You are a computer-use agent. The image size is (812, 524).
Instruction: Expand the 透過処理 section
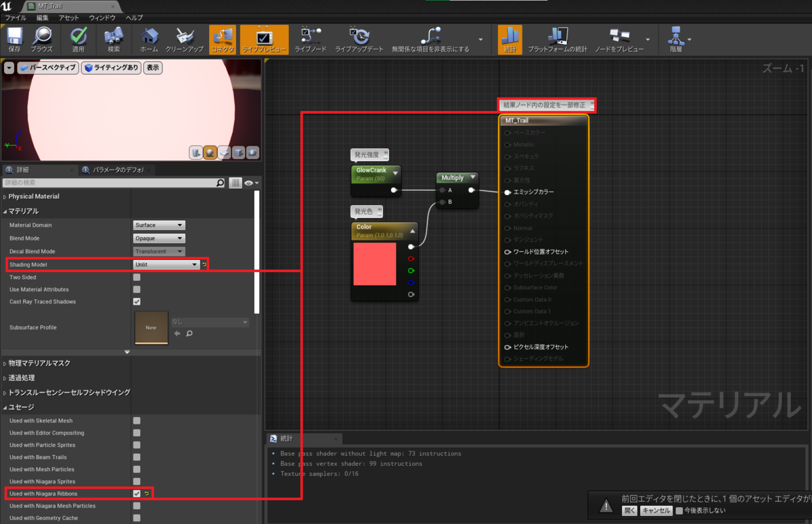(5, 378)
